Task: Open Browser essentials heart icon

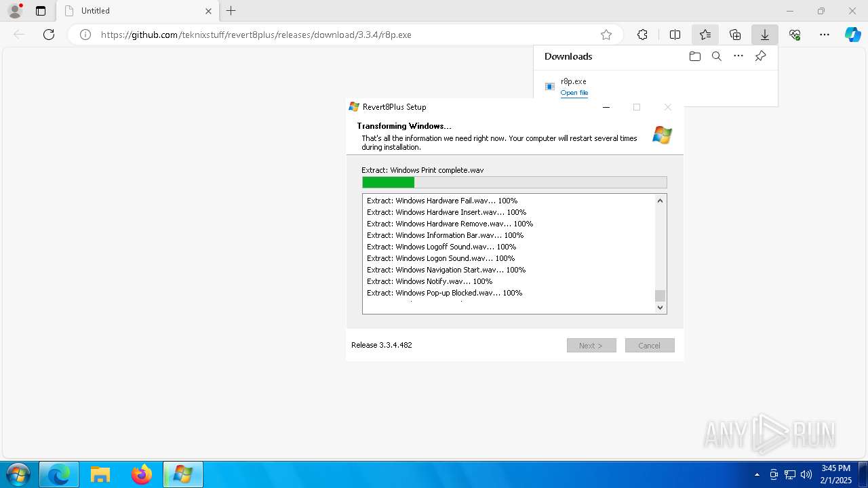Action: coord(795,35)
